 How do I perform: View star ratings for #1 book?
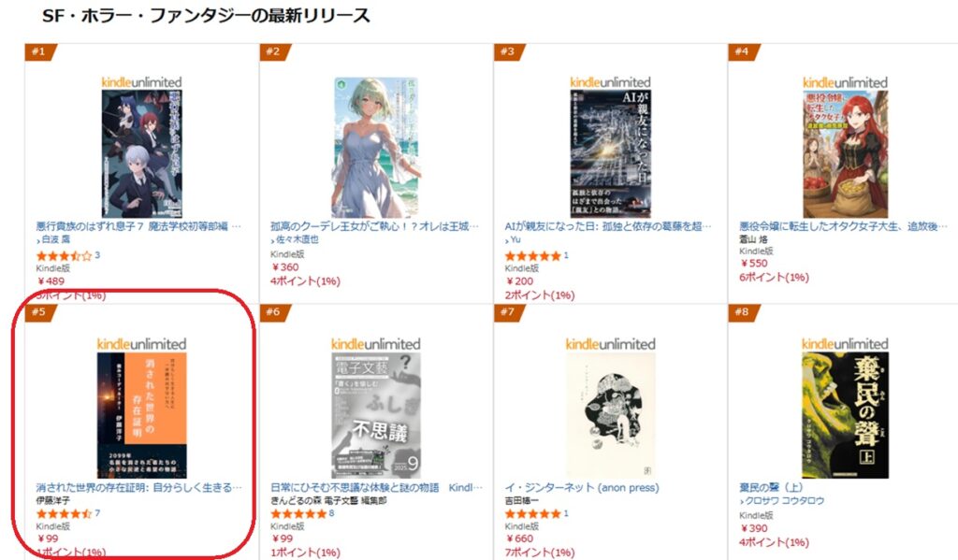[64, 256]
